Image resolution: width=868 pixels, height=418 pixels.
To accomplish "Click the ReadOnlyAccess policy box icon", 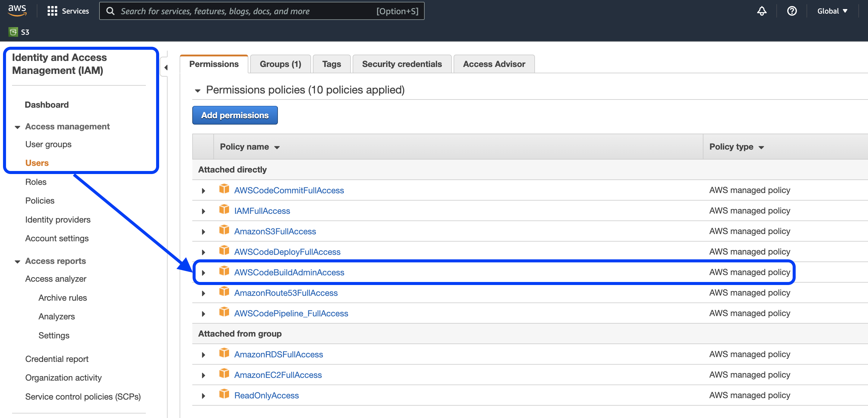I will coord(224,394).
